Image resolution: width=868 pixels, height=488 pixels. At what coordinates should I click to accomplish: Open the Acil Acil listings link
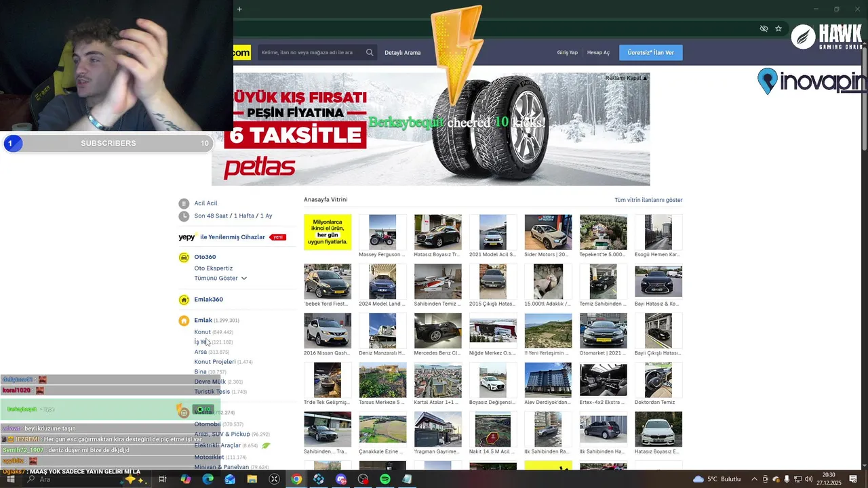click(205, 203)
